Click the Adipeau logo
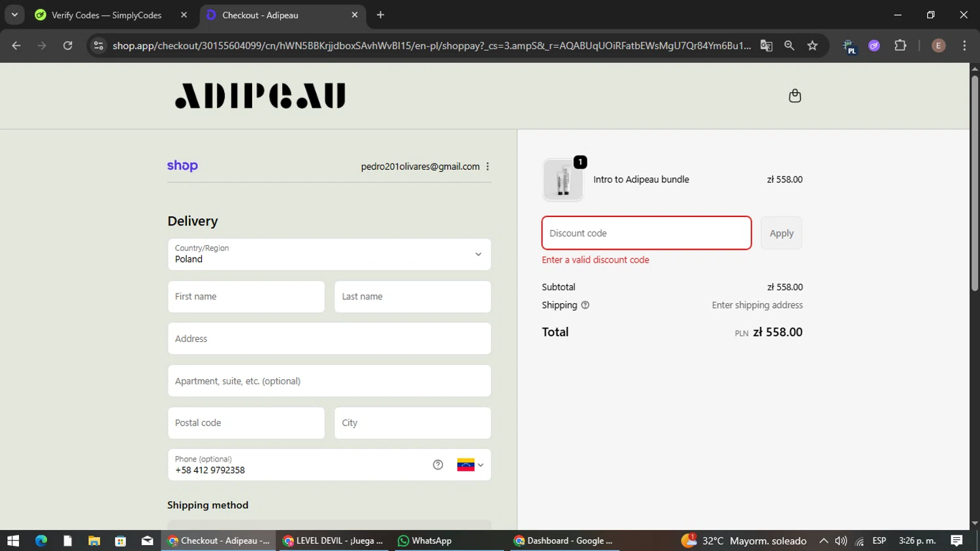 (x=260, y=96)
